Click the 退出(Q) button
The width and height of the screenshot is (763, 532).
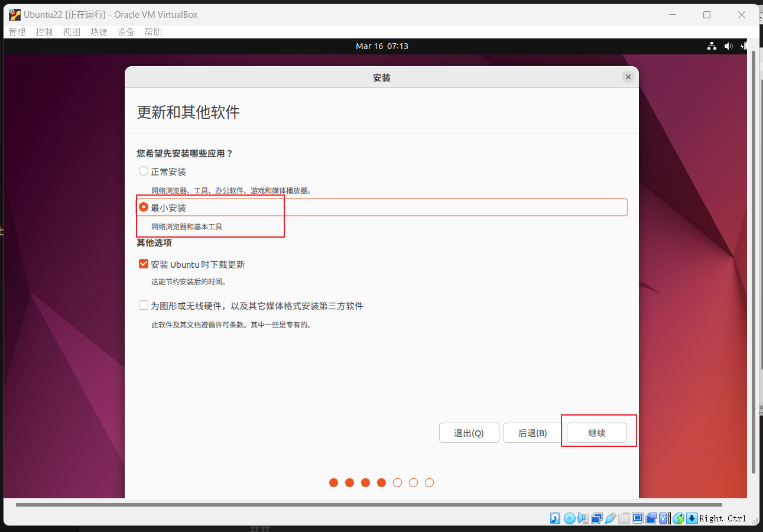click(x=469, y=433)
